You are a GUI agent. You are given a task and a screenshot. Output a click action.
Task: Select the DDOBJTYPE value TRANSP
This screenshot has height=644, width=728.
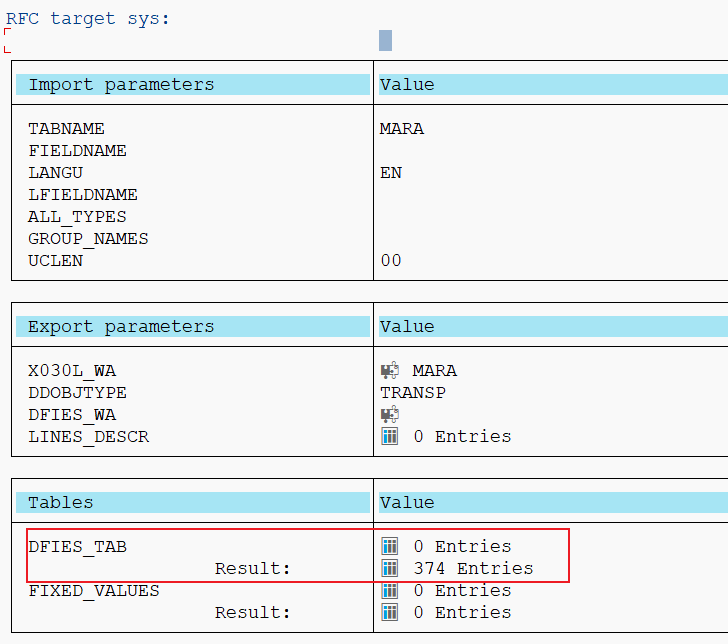[x=413, y=392]
